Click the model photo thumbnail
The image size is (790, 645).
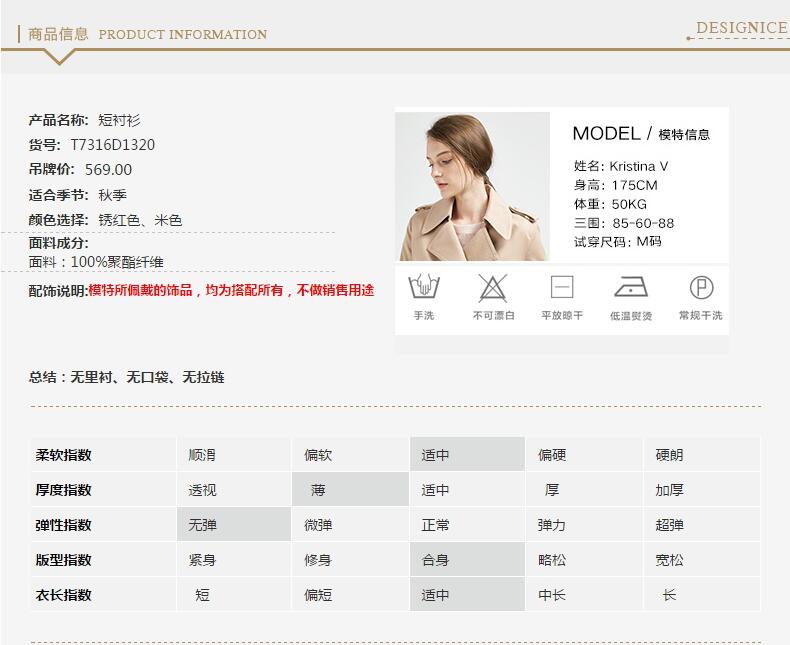[472, 186]
